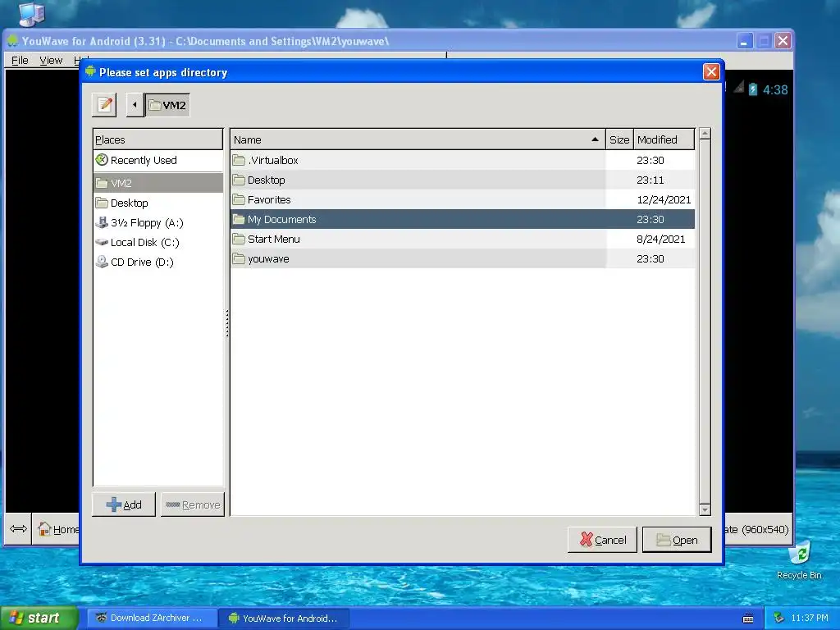Click the floppy drive icon

(102, 222)
